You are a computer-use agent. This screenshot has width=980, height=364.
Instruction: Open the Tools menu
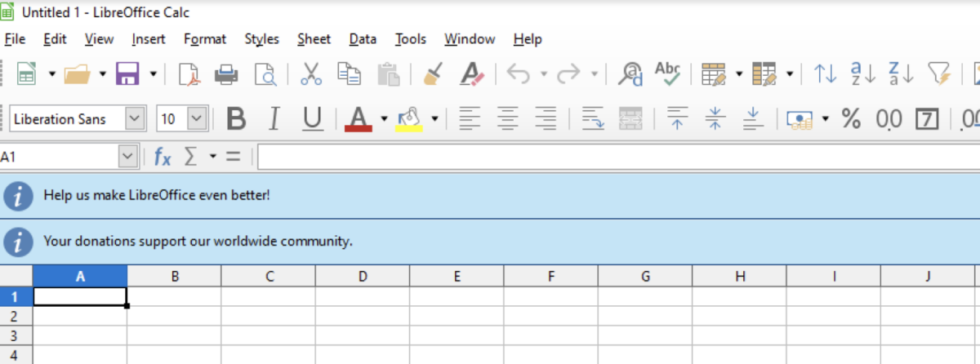411,38
